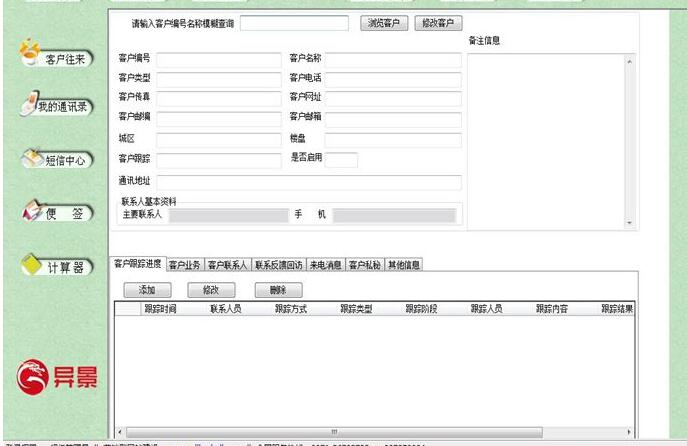
Task: Switch to the 客户私秘 tab
Action: click(365, 265)
